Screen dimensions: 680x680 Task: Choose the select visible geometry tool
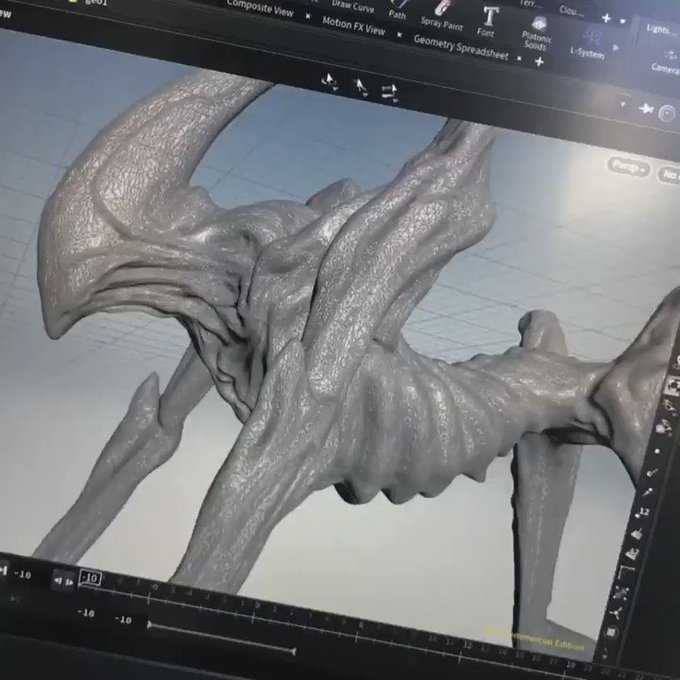(389, 93)
